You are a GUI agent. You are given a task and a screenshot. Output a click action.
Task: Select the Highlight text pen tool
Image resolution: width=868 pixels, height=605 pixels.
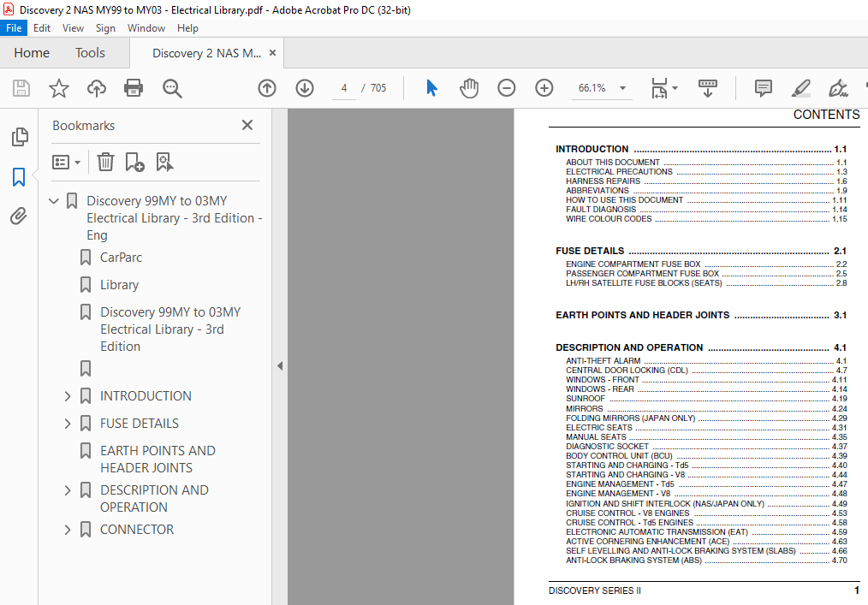click(800, 88)
